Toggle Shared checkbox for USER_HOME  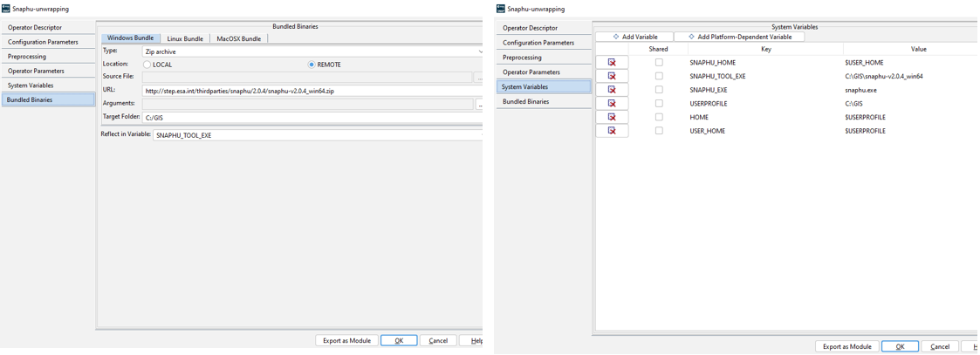(659, 131)
